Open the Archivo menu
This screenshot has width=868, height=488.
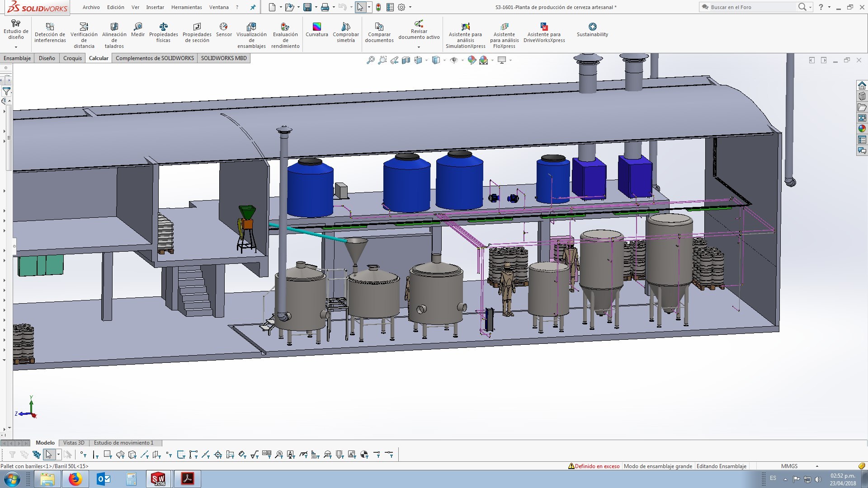tap(91, 7)
